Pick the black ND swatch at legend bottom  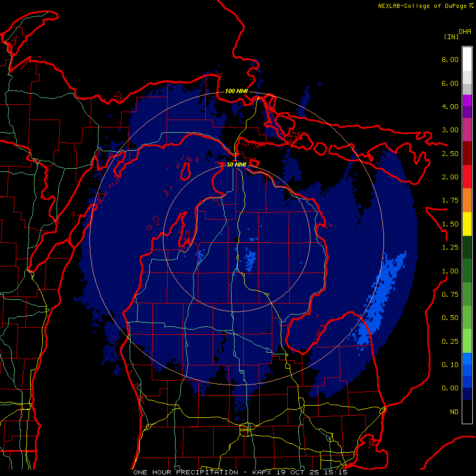pos(467,411)
